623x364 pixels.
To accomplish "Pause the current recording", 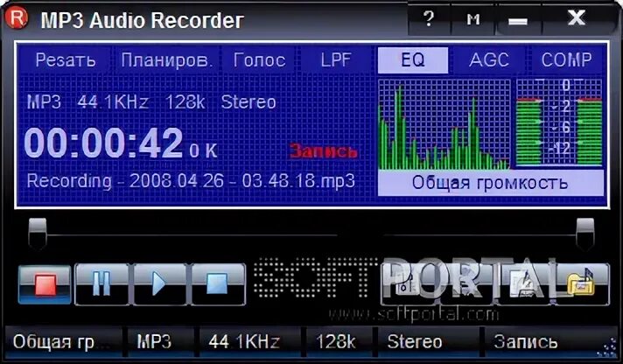I will pyautogui.click(x=101, y=284).
